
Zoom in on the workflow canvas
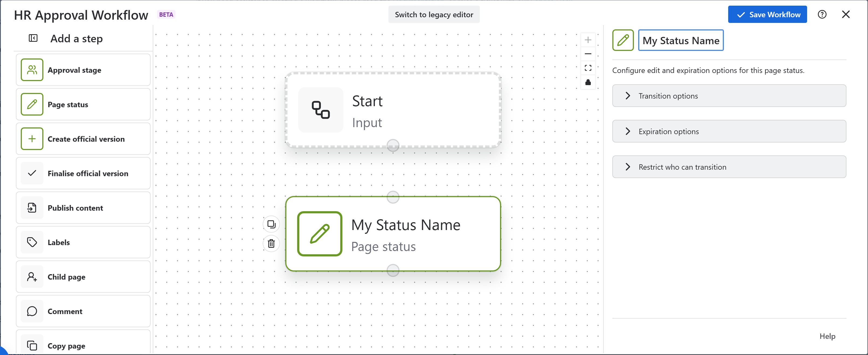588,39
